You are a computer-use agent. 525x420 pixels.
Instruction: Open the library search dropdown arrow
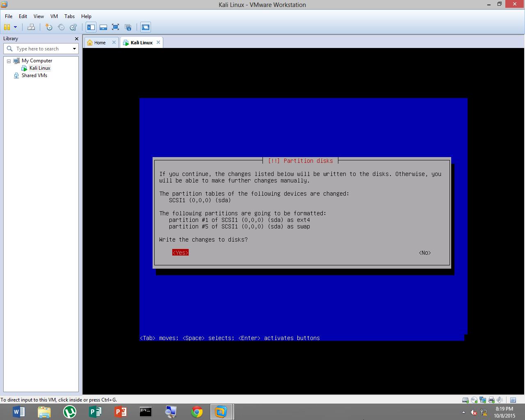(74, 49)
